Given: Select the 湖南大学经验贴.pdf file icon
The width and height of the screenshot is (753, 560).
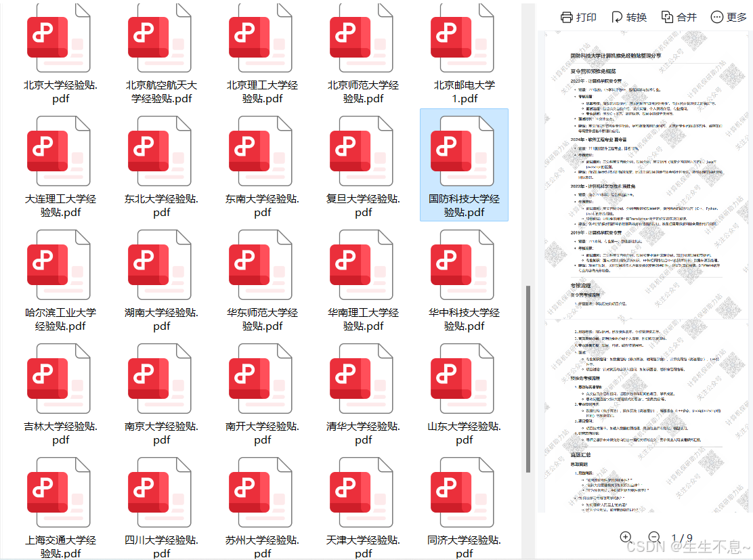Looking at the screenshot, I should tap(159, 265).
